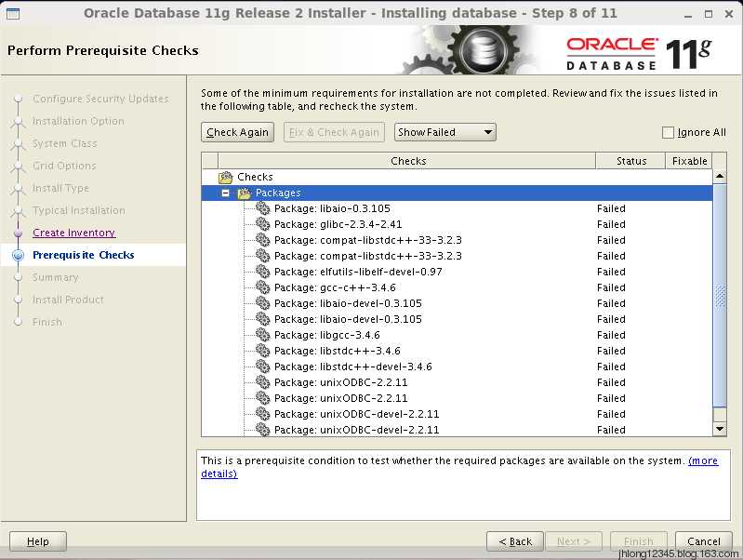Viewport: 743px width, 560px height.
Task: Click gear icon beside libaio-0.3.105 package
Action: (x=262, y=208)
